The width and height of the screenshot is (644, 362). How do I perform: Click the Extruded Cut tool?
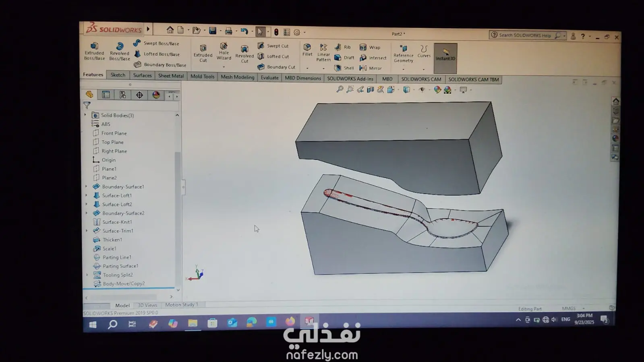[203, 54]
